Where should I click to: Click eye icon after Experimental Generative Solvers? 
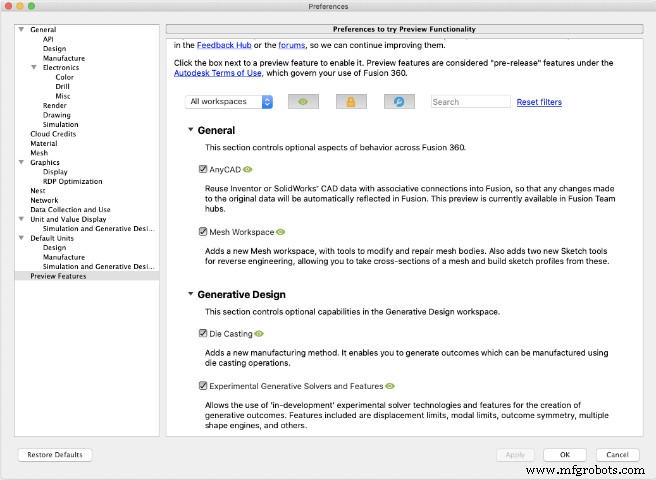[391, 385]
